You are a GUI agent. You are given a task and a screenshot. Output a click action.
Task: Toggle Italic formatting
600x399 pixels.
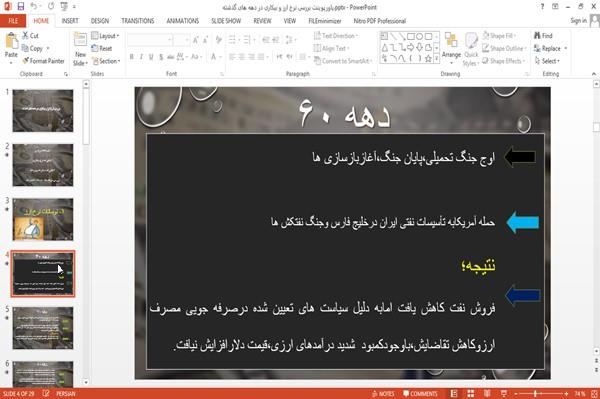click(x=141, y=57)
